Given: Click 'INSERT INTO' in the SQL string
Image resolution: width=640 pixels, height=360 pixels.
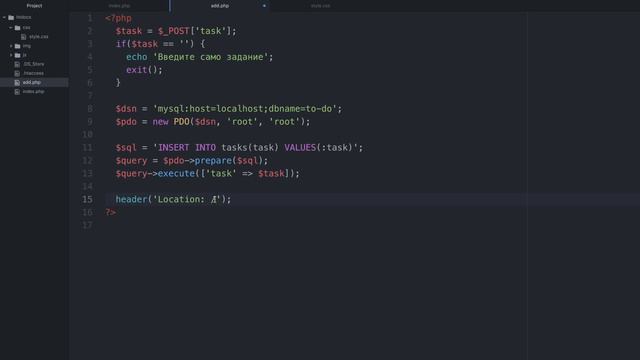Looking at the screenshot, I should tap(187, 148).
